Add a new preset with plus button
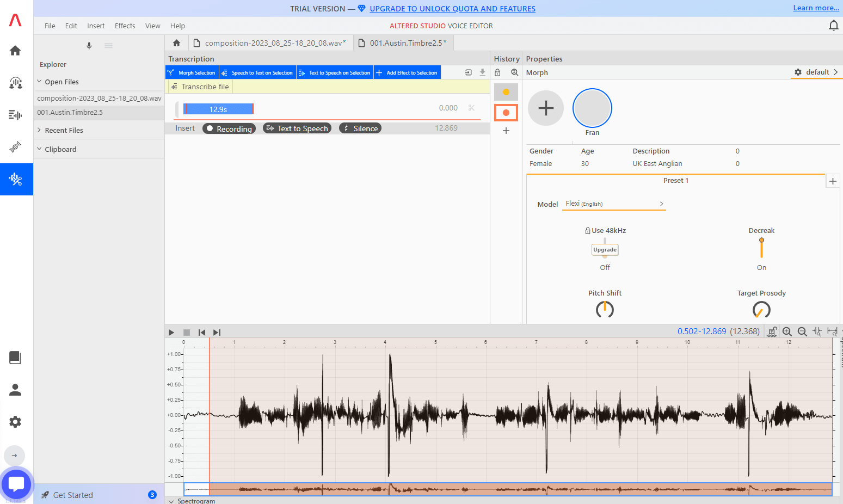Screen dimensions: 843x504 pos(833,181)
